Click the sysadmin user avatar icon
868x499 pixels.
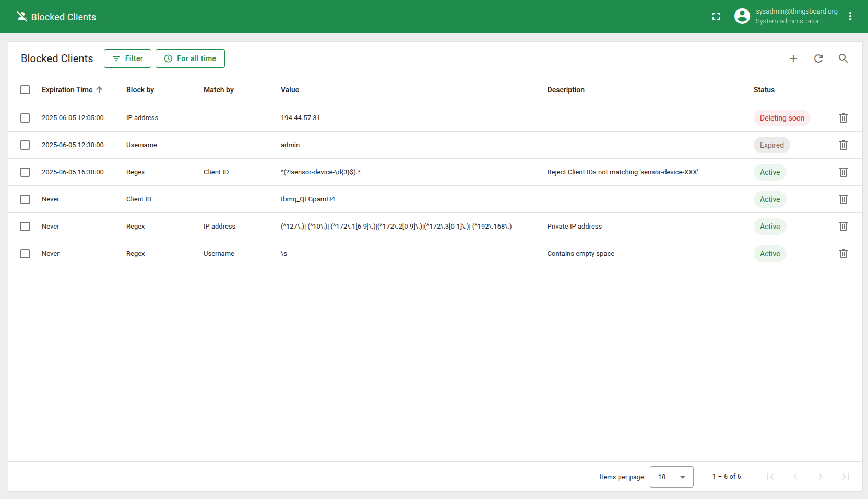pos(742,17)
